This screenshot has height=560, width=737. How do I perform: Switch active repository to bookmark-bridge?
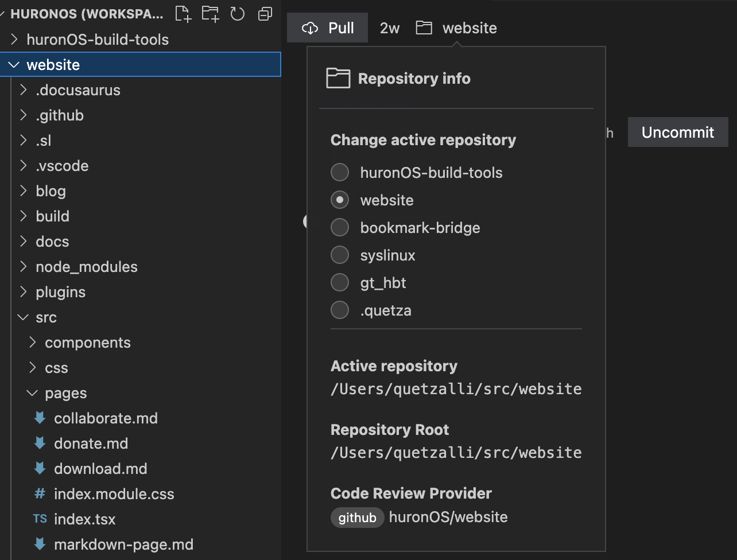[x=340, y=227]
